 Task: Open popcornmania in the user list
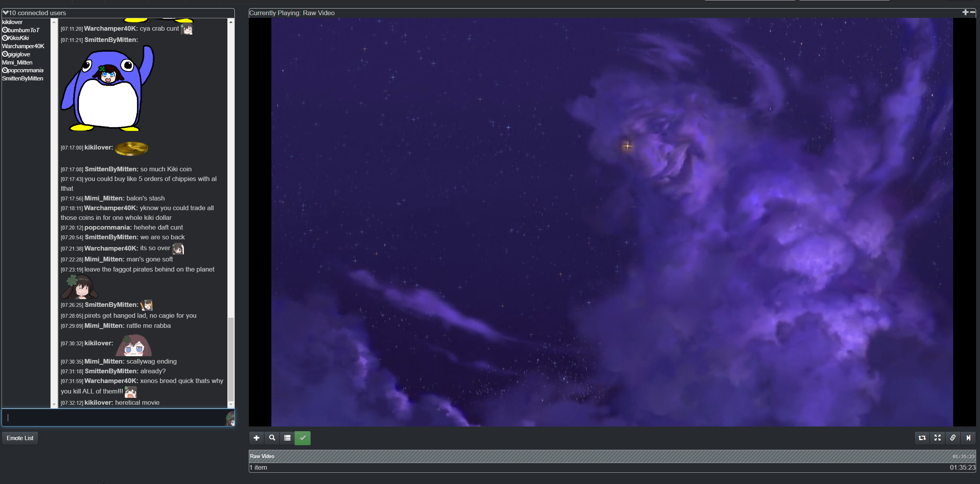tap(25, 70)
